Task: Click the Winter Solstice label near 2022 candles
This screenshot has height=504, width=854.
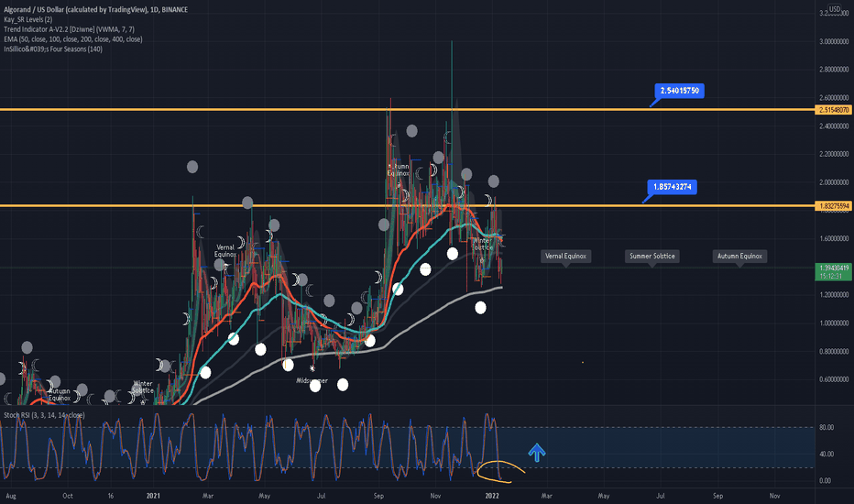Action: point(482,244)
